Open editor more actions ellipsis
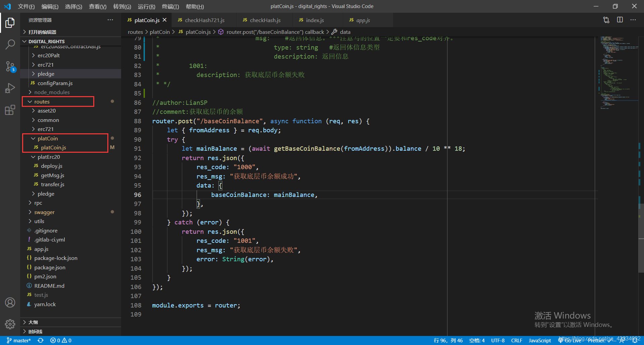The image size is (644, 345). (x=633, y=20)
